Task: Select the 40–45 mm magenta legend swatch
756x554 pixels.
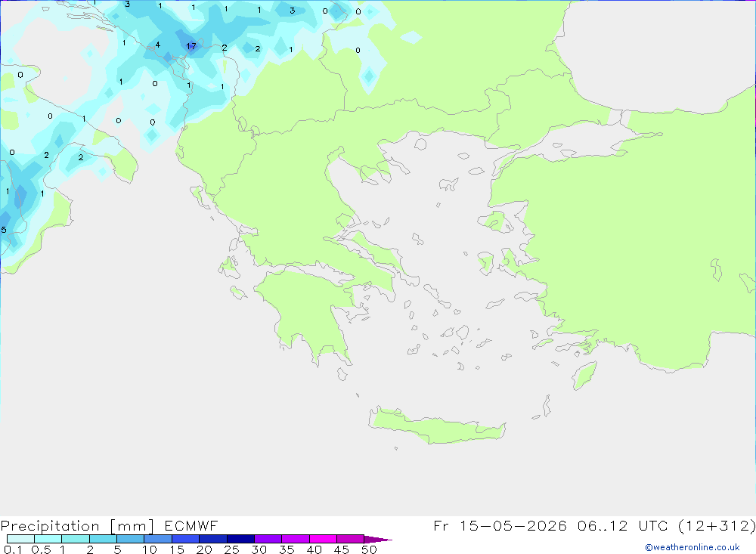Action: coord(323,539)
